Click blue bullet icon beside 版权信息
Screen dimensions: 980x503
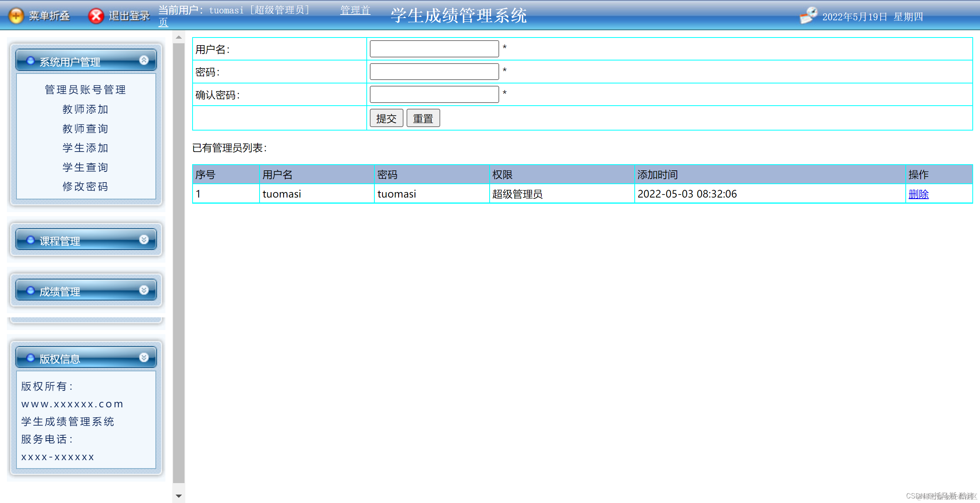tap(31, 358)
